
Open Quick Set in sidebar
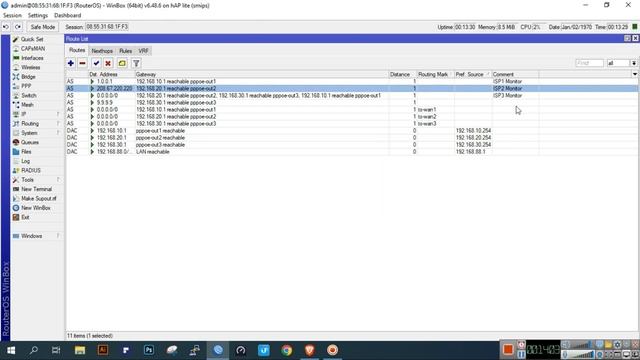32,39
